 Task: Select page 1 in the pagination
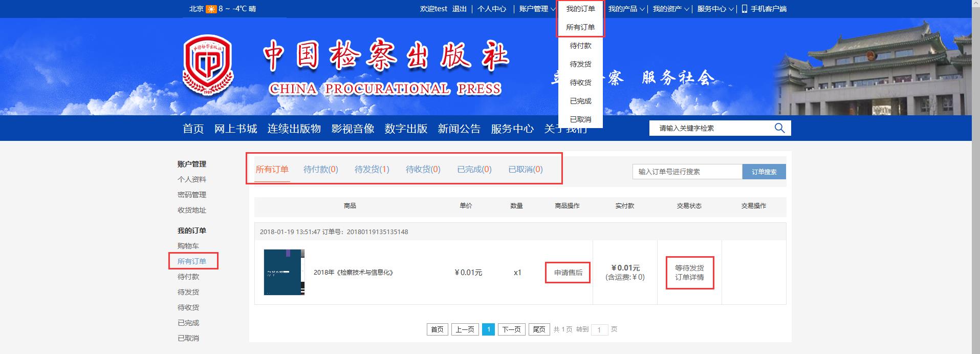click(488, 329)
